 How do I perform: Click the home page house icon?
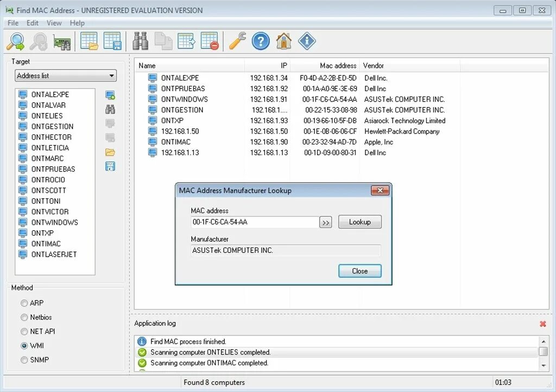pyautogui.click(x=283, y=41)
